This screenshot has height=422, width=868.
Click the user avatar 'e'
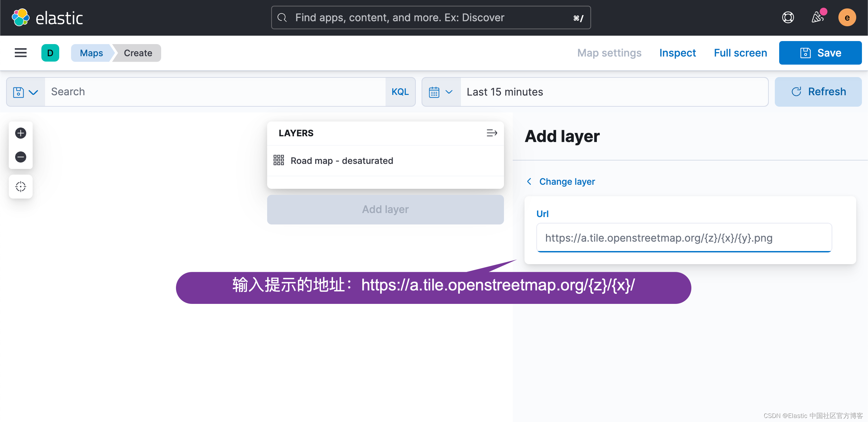(x=846, y=17)
